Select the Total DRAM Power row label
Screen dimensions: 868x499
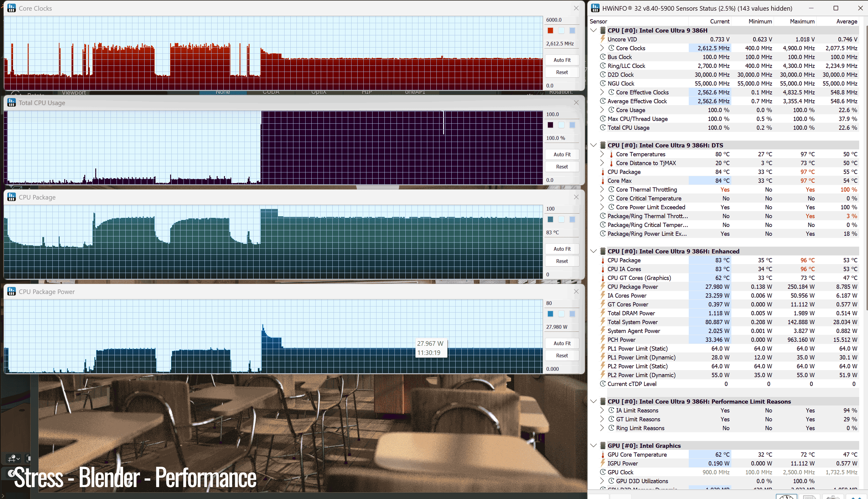pyautogui.click(x=631, y=313)
